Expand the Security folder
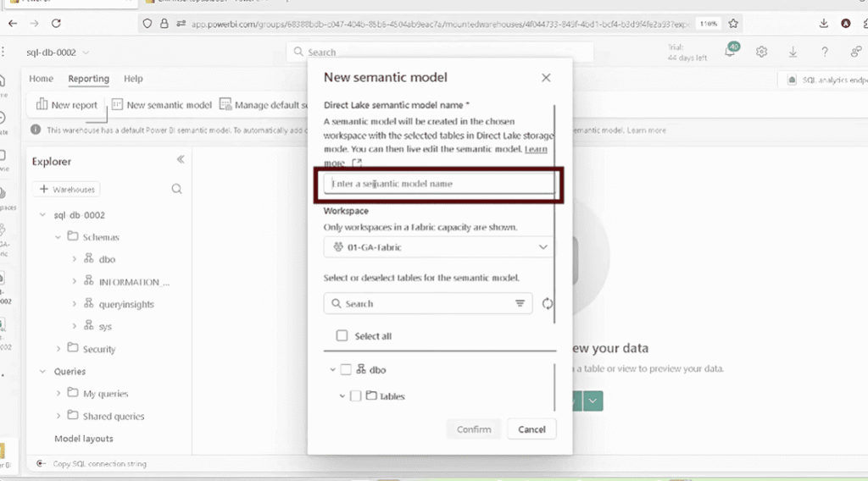 pos(58,349)
